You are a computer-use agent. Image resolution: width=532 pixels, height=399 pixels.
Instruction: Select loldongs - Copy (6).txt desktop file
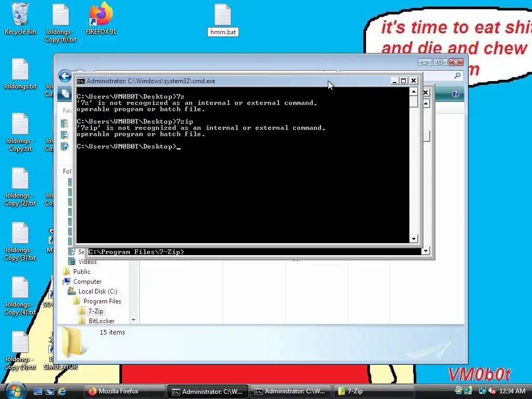(x=60, y=22)
